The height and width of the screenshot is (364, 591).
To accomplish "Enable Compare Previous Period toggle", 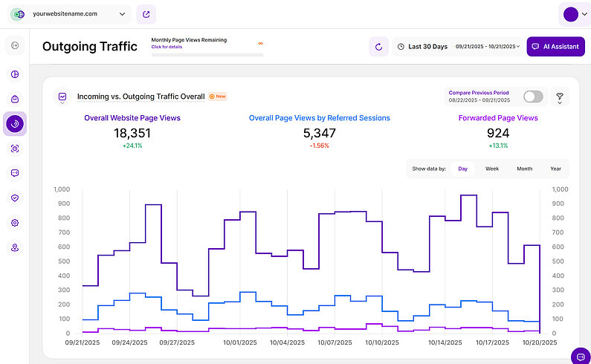I will click(533, 97).
